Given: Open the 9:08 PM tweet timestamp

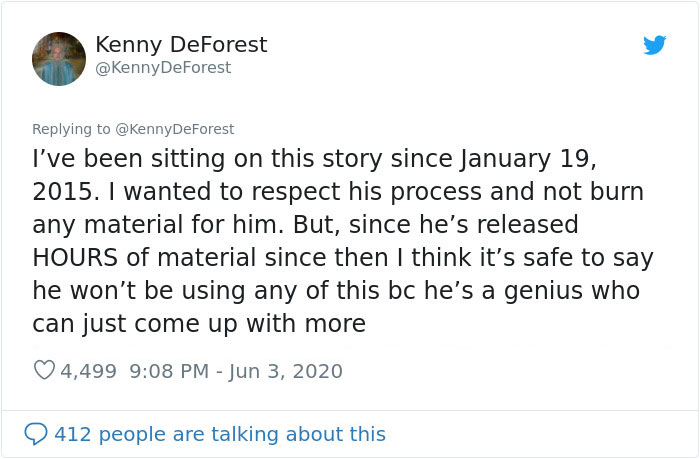Looking at the screenshot, I should (168, 371).
